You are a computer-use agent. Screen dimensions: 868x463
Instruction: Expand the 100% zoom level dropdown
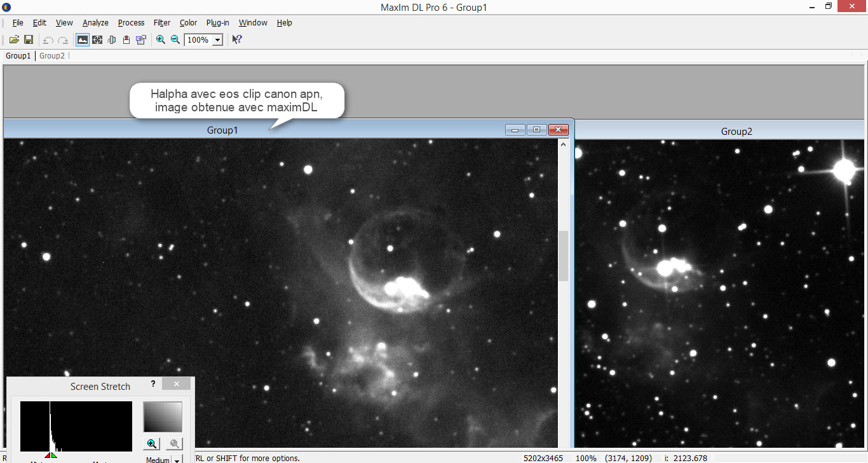tap(217, 40)
